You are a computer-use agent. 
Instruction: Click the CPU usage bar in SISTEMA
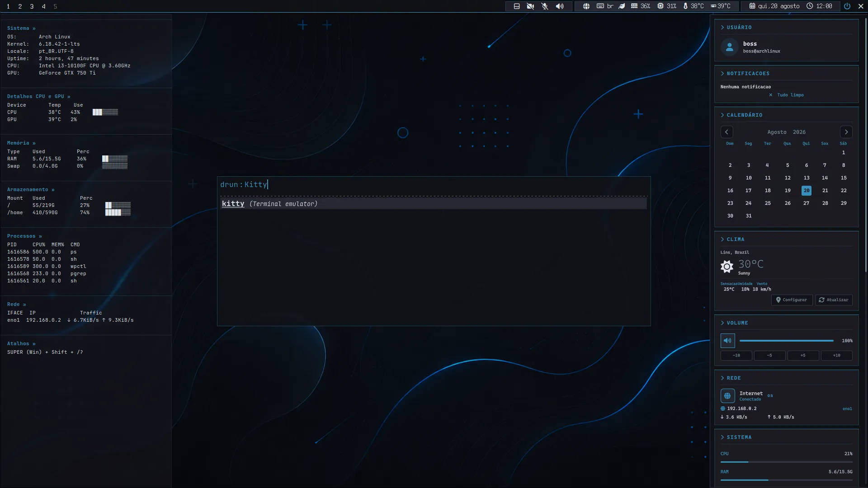[787, 462]
